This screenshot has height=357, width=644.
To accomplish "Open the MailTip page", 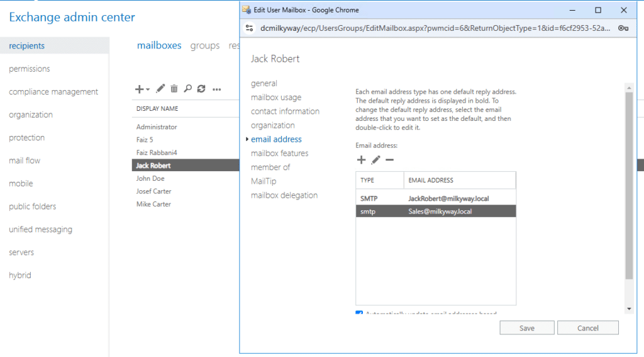I will pos(264,181).
